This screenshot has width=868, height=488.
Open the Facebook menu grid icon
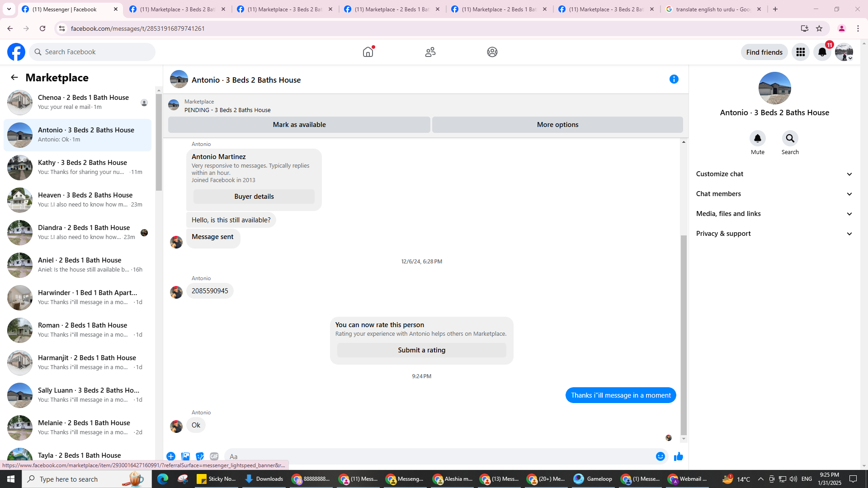pos(801,52)
